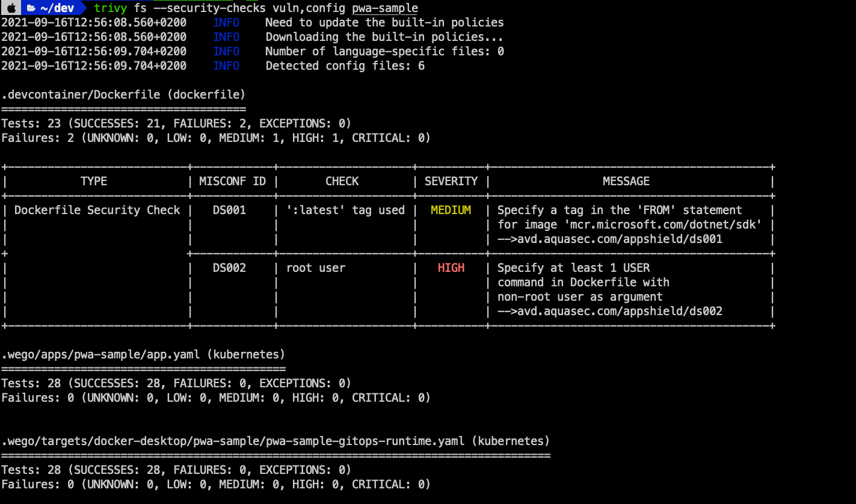
Task: Open the avd.aquasec.com/appshield/ds001 link
Action: pyautogui.click(x=617, y=239)
